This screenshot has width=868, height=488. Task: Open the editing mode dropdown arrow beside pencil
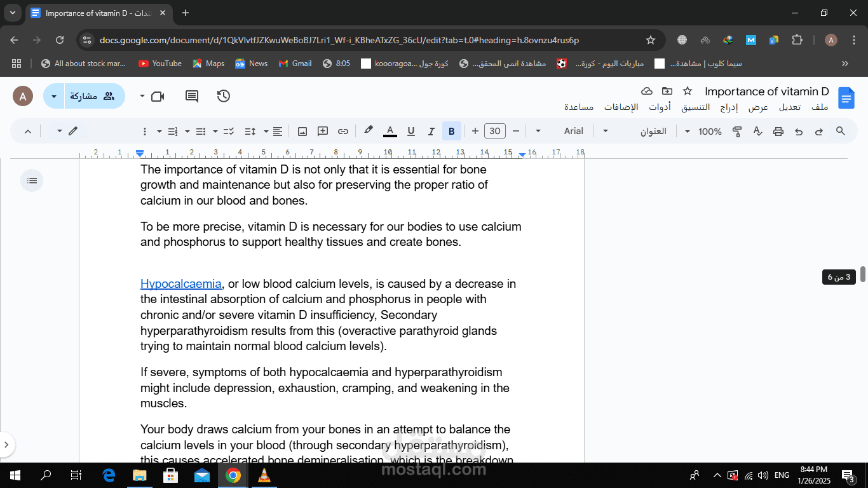(60, 132)
